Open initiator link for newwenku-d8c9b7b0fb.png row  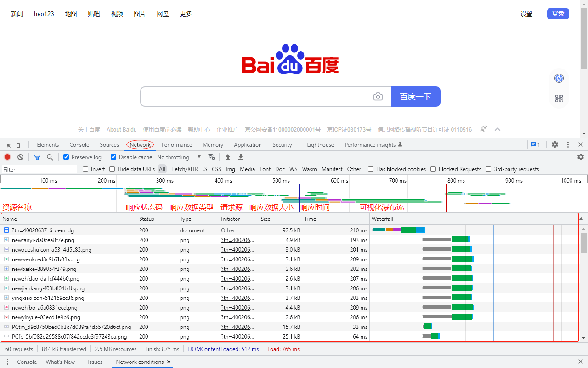237,259
